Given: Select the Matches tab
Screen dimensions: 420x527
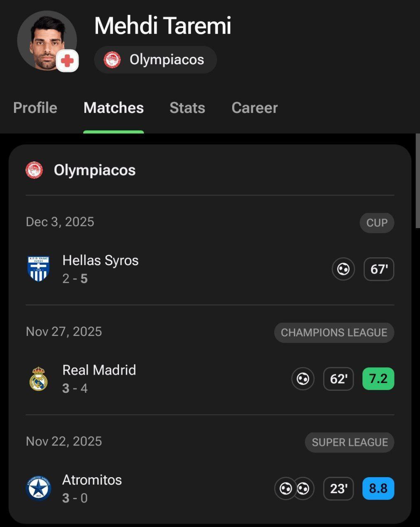Looking at the screenshot, I should [x=114, y=108].
